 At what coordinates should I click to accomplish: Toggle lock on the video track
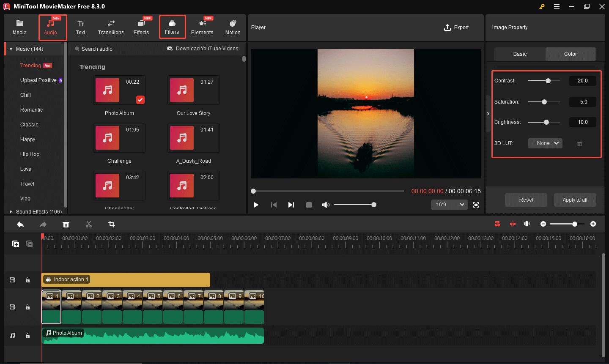pos(27,307)
